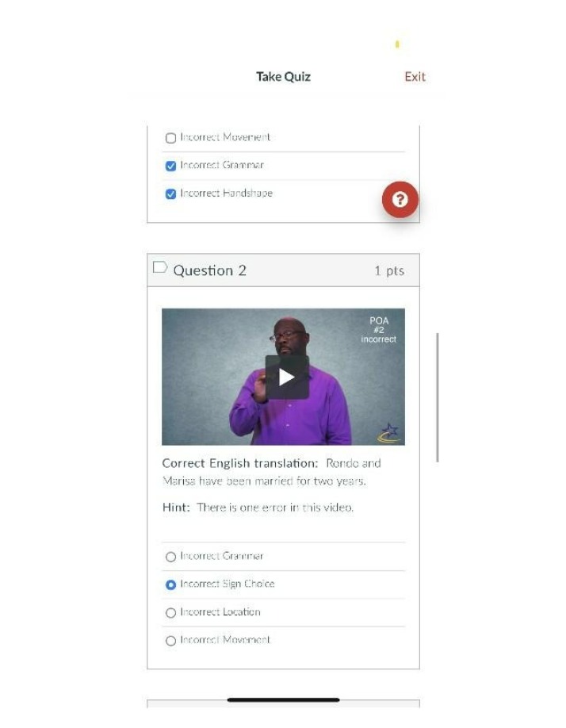The image size is (566, 728).
Task: Check the Incorrect Movement checkbox in Question 1
Action: [x=170, y=138]
